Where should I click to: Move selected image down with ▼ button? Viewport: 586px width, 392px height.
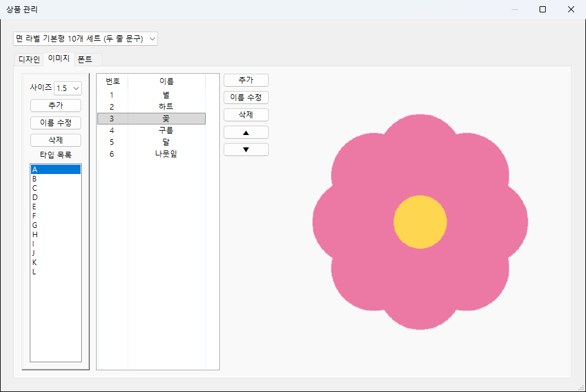[x=247, y=149]
